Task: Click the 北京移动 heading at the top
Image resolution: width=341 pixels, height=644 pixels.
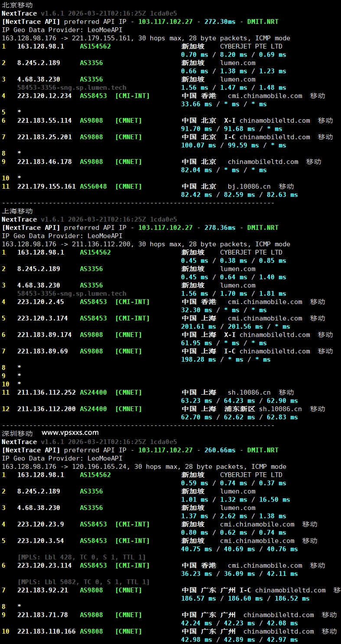Action: tap(17, 5)
